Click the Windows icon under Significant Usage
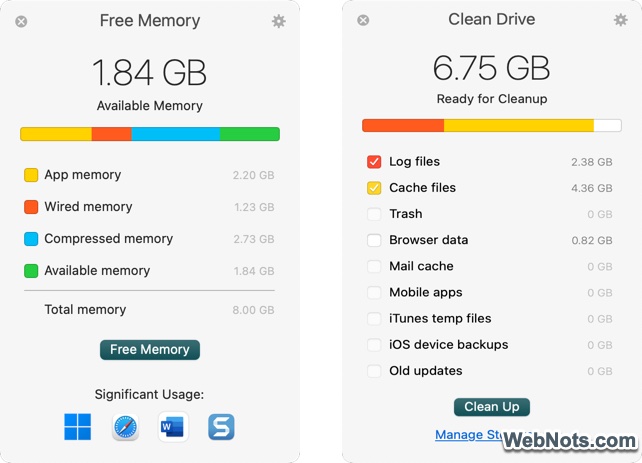Screen dimensions: 642x463 tap(77, 427)
